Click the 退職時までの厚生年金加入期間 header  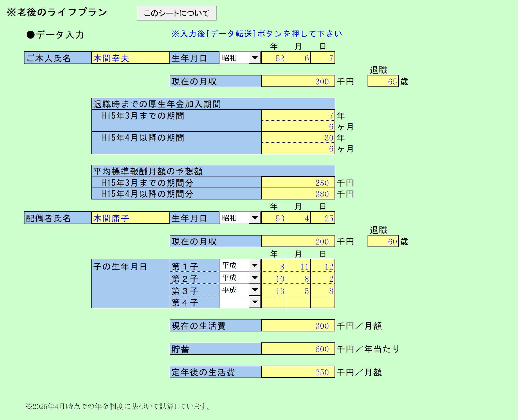(x=213, y=104)
